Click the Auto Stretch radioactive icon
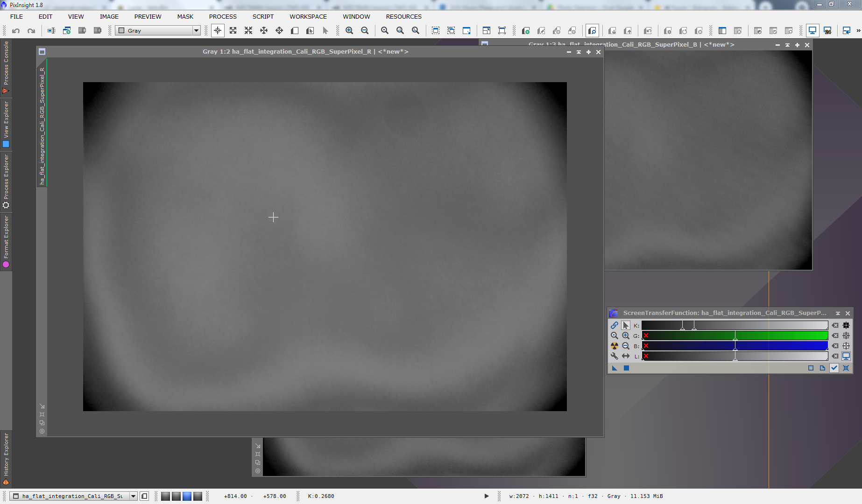 coord(614,346)
